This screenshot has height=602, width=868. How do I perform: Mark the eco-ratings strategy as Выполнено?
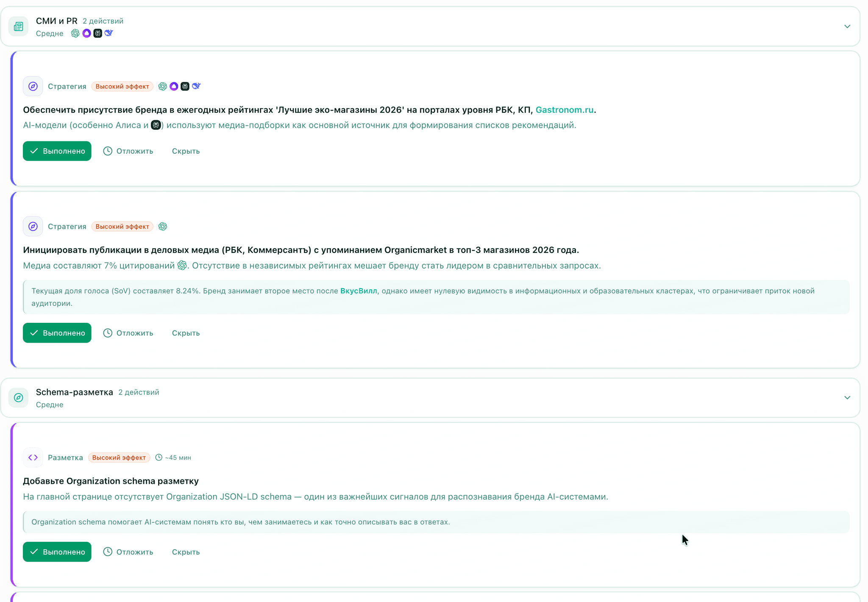[x=57, y=151]
